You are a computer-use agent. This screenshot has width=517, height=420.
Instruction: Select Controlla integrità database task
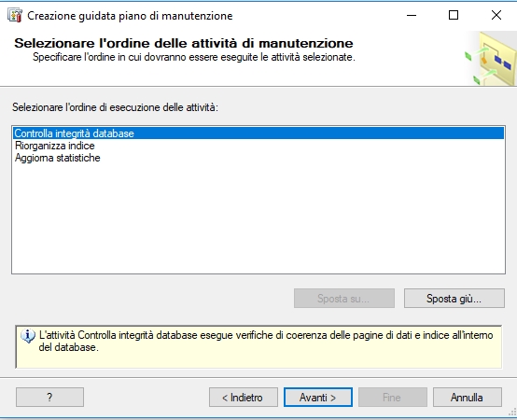coord(258,133)
